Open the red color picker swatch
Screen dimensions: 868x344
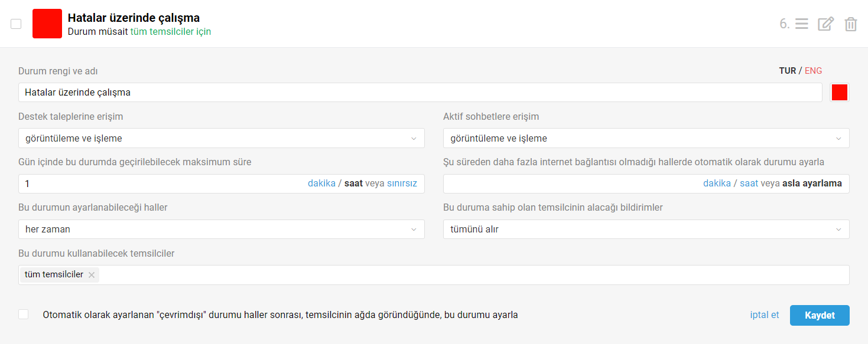pos(839,93)
